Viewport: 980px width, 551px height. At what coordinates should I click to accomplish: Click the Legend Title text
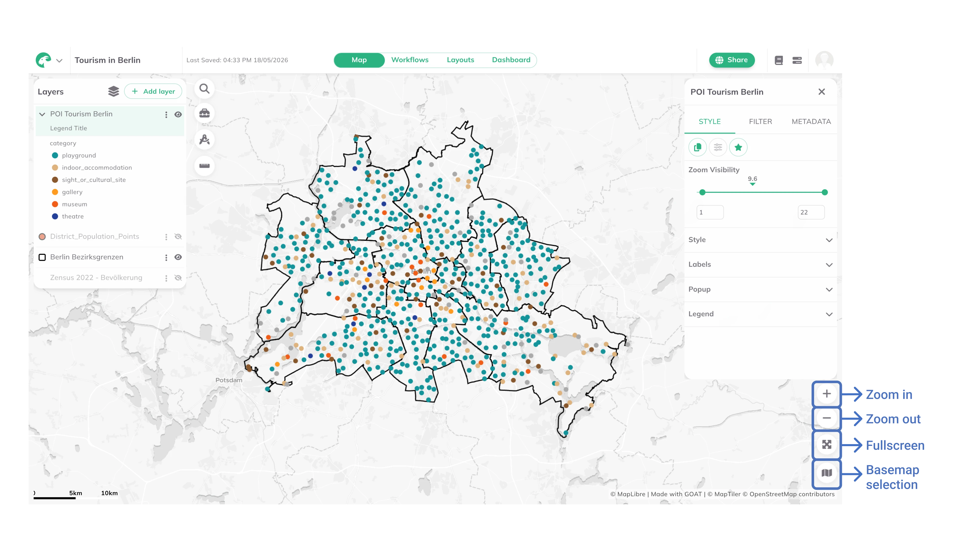pyautogui.click(x=68, y=128)
